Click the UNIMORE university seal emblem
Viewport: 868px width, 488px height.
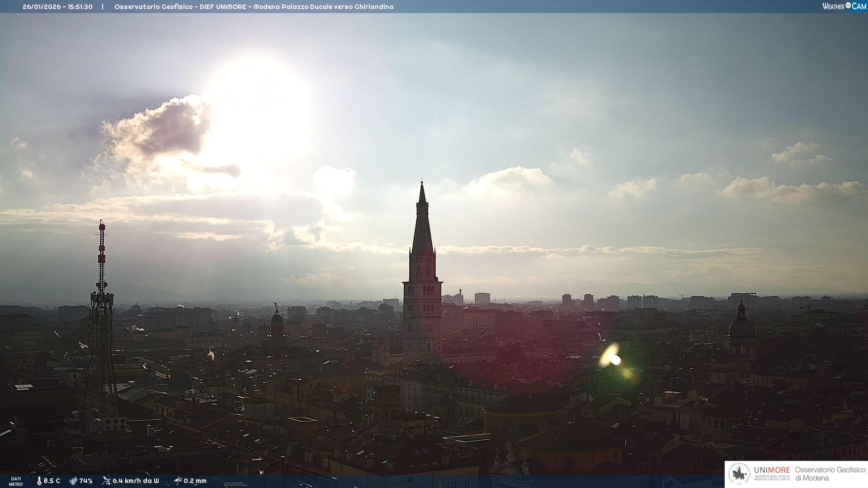click(739, 474)
